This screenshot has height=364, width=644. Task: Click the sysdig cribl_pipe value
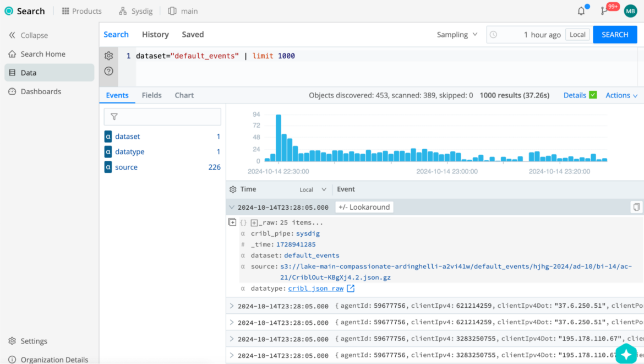click(308, 233)
